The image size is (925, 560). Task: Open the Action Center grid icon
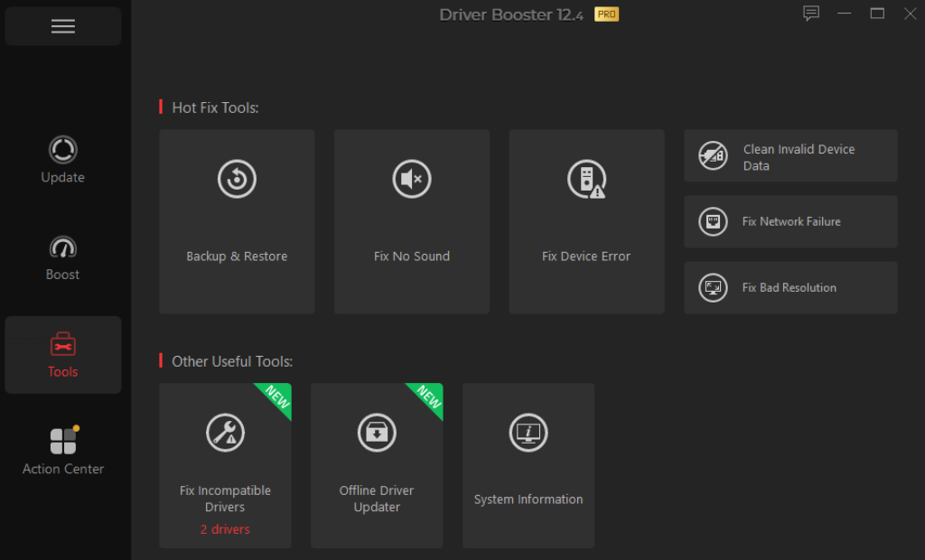(64, 440)
